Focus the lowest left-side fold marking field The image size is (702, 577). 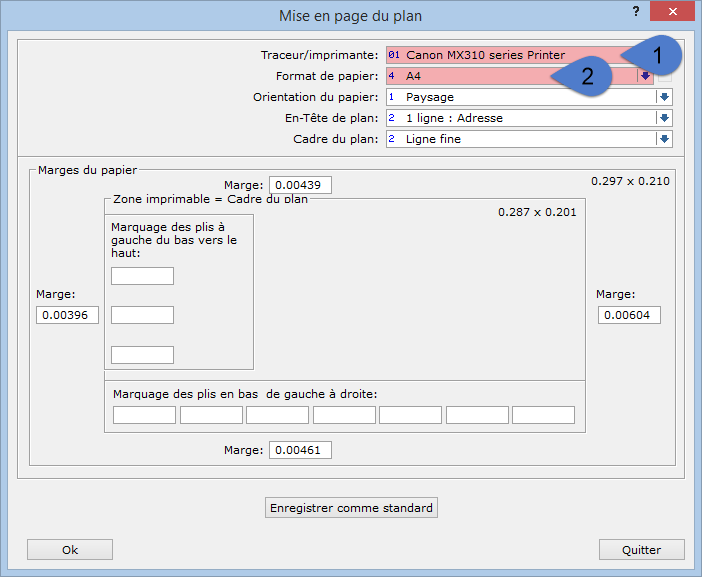pyautogui.click(x=142, y=354)
